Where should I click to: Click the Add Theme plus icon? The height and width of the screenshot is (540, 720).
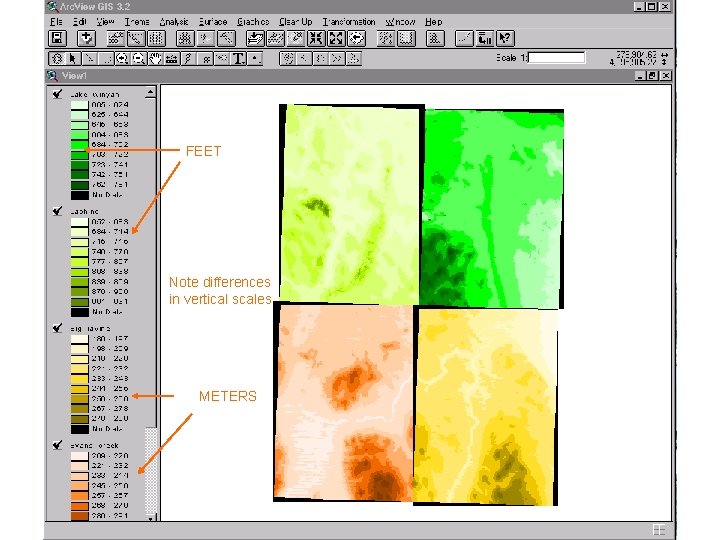[x=86, y=38]
